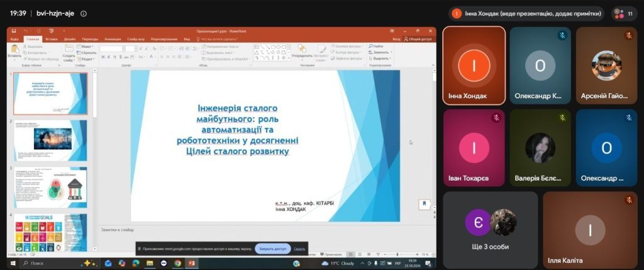Open the Section (Раздел) dropdown
This screenshot has width=644, height=270.
86,59
